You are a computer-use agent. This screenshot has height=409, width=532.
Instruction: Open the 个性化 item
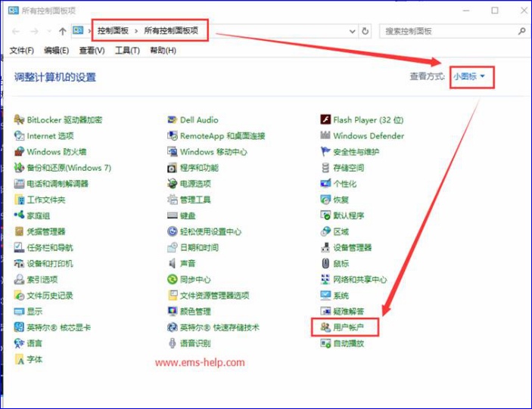[x=338, y=184]
